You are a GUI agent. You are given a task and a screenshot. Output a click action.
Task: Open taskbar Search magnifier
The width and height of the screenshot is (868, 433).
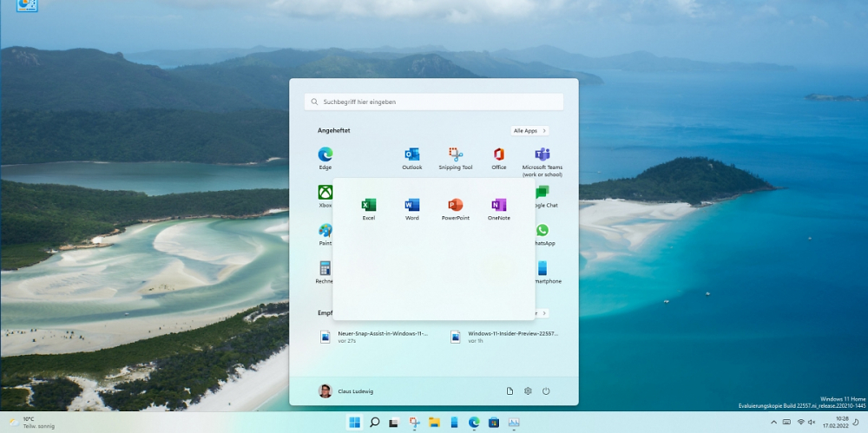[374, 423]
